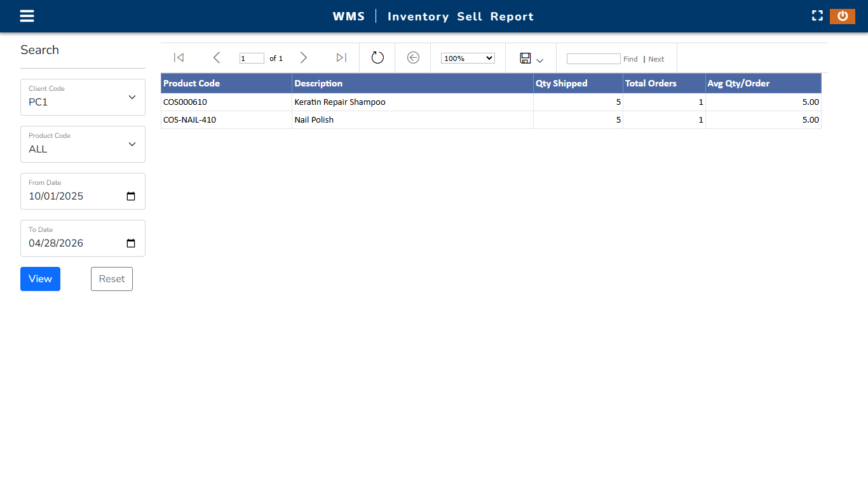Go to next report page
The height and width of the screenshot is (488, 868).
[x=304, y=58]
